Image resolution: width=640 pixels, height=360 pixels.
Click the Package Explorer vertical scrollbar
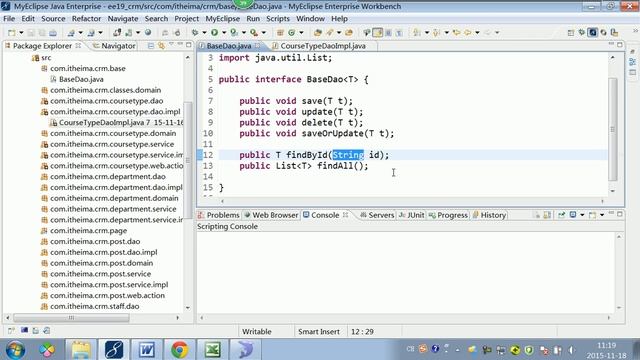coord(188,161)
